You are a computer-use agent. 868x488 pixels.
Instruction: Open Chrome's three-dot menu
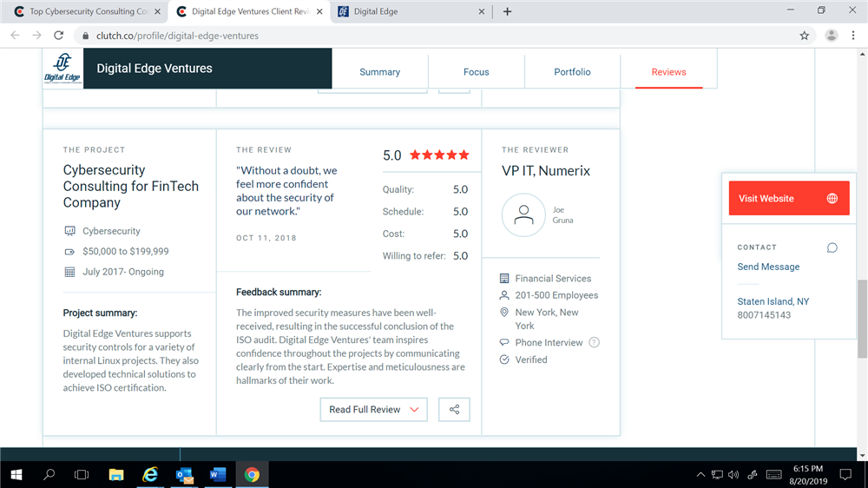(853, 36)
